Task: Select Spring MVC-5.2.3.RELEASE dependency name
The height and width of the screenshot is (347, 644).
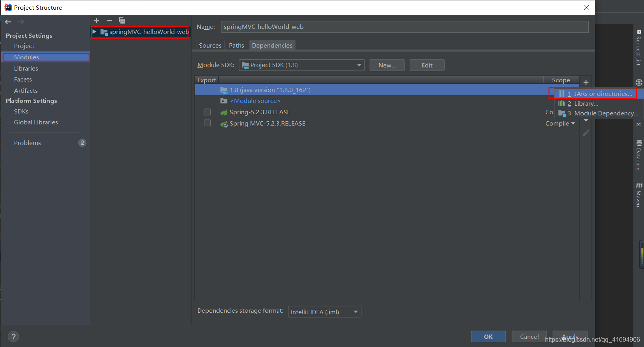Action: (x=267, y=124)
